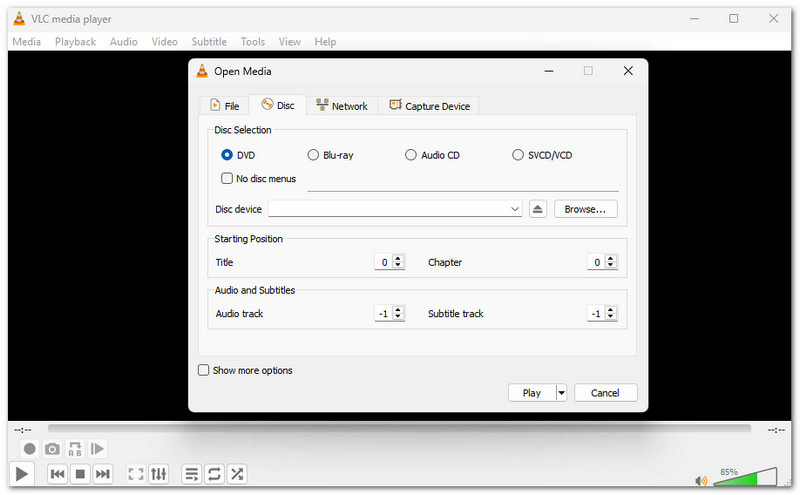Viewport: 800px width, 495px height.
Task: Click the Browse... button
Action: click(x=585, y=209)
